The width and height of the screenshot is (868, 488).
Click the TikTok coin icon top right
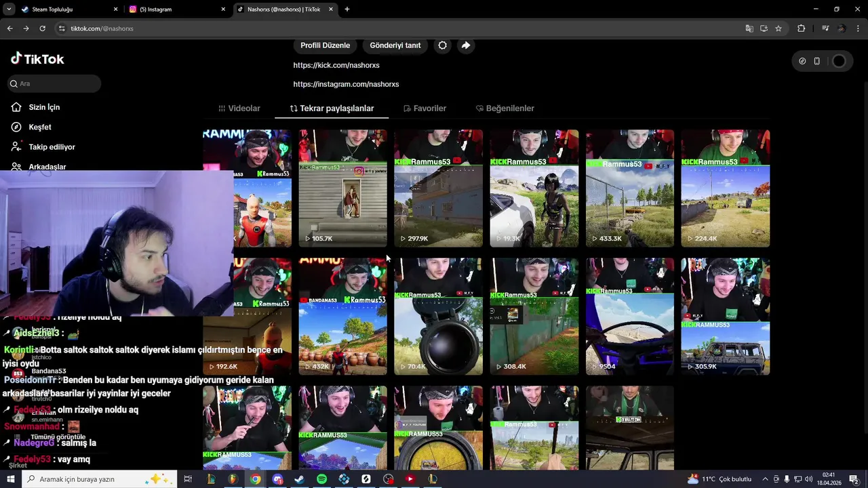(802, 61)
